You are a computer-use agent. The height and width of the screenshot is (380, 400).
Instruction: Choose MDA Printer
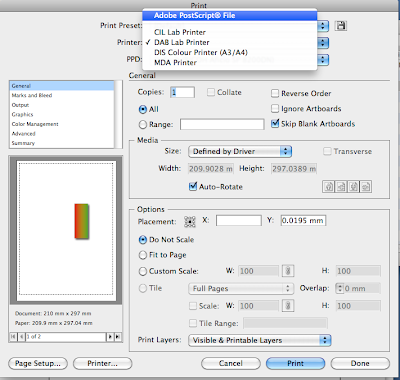pos(229,62)
